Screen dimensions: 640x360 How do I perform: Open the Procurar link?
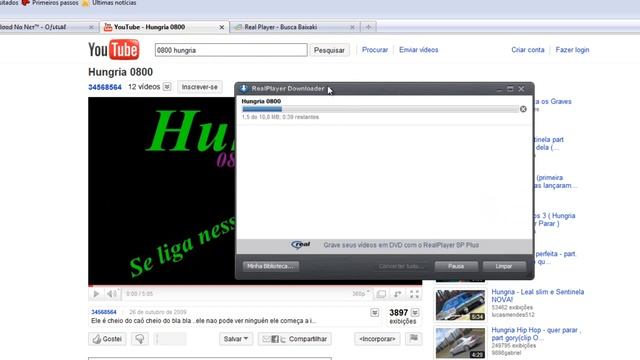coord(375,50)
